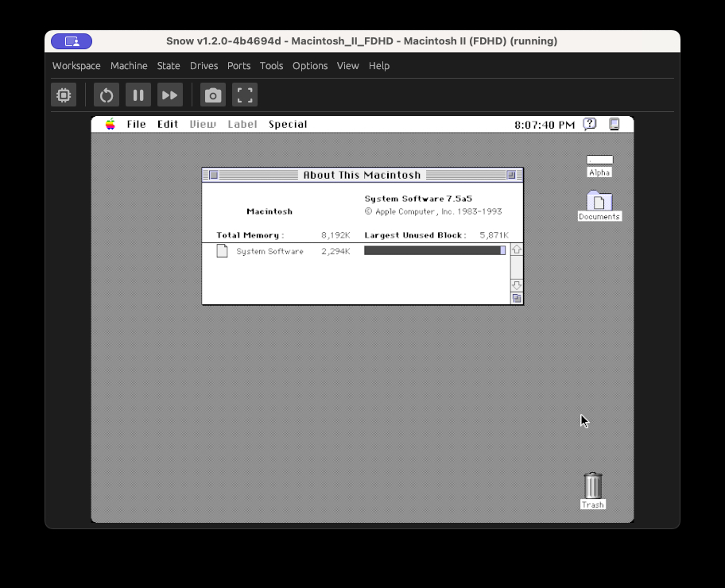Open the Apple menu
Viewport: 725px width, 588px height.
(x=110, y=124)
